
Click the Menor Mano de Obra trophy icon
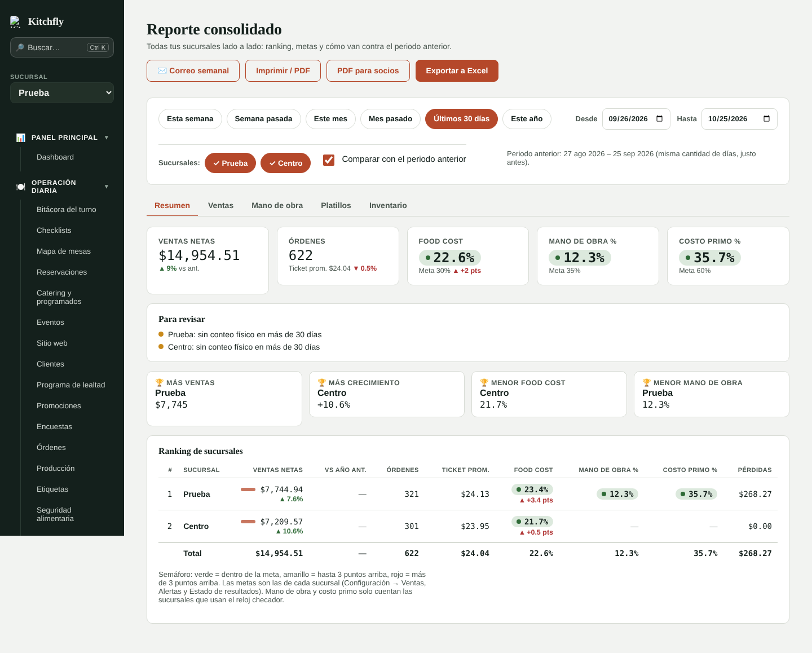tap(647, 382)
